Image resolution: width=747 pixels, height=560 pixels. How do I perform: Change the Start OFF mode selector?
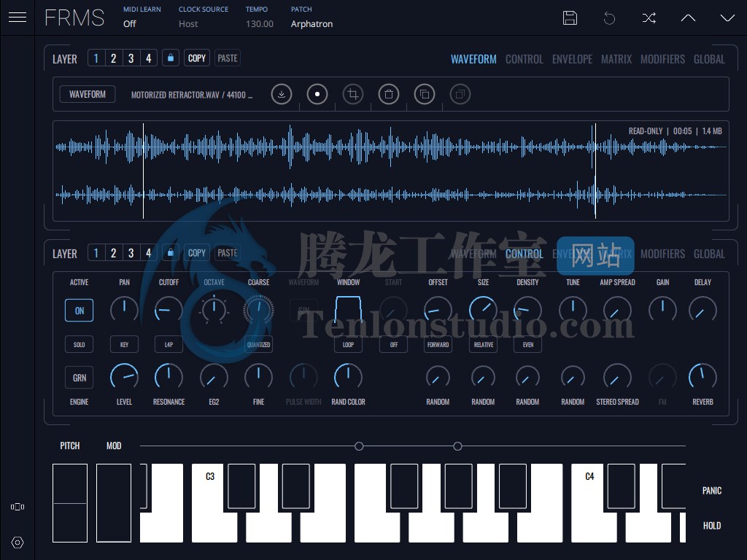pyautogui.click(x=393, y=344)
